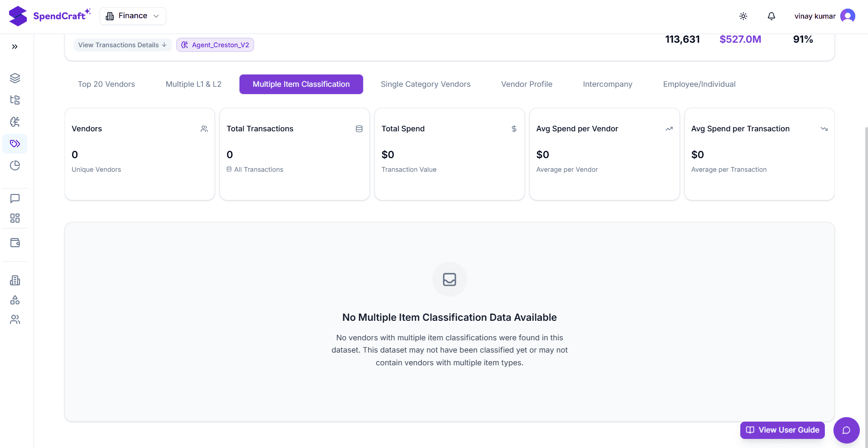Click the Agent_Creston_V2 badge
The height and width of the screenshot is (448, 868).
[x=215, y=45]
